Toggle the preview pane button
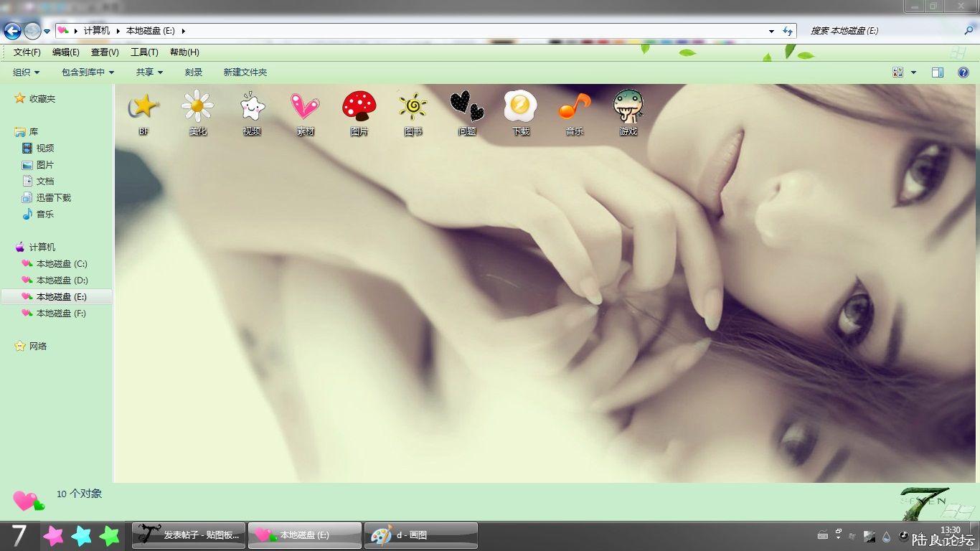This screenshot has height=551, width=980. [938, 72]
